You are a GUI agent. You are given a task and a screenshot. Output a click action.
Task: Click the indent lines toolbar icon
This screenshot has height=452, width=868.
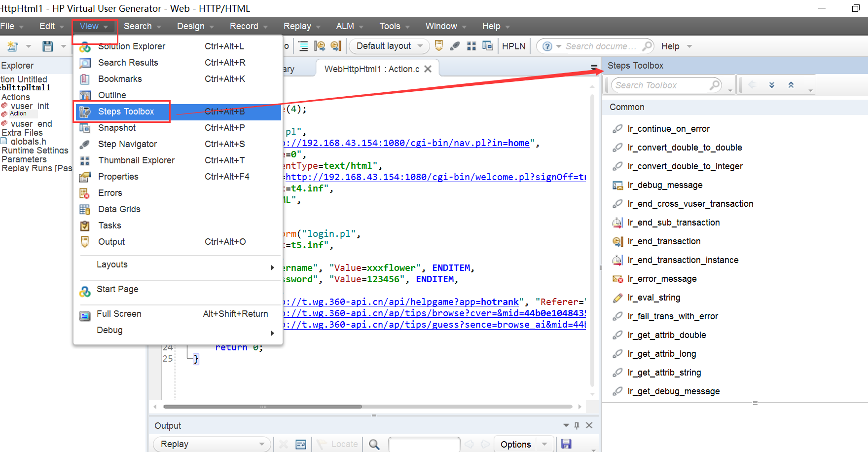[303, 46]
